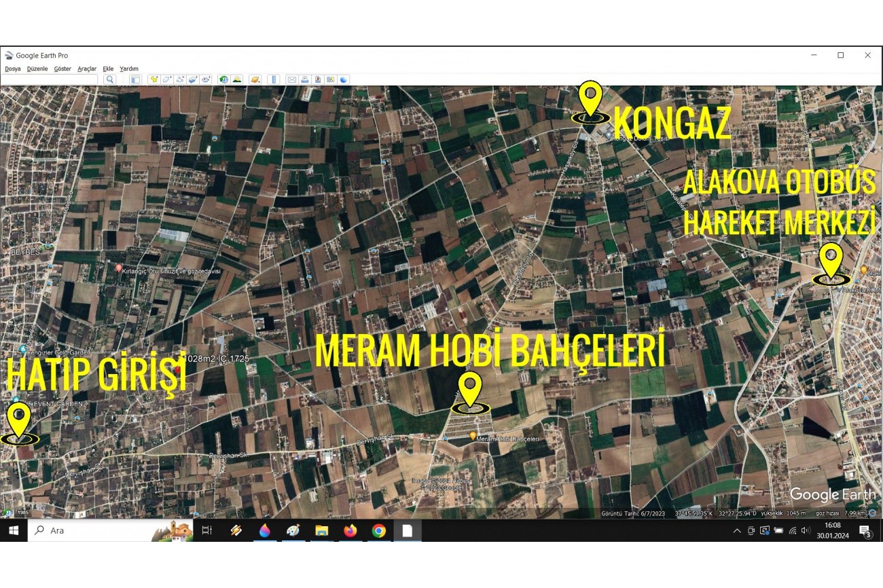Open the system volume control

pos(806,530)
